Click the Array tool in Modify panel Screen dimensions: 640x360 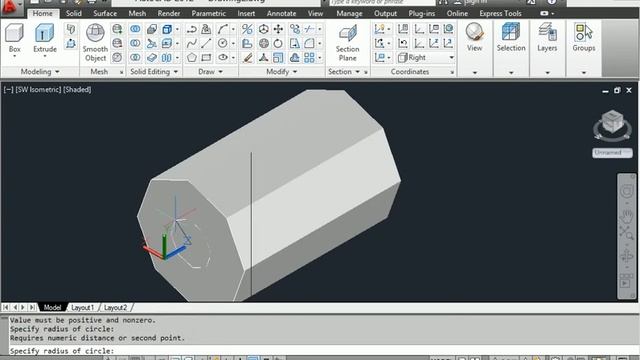click(x=309, y=58)
